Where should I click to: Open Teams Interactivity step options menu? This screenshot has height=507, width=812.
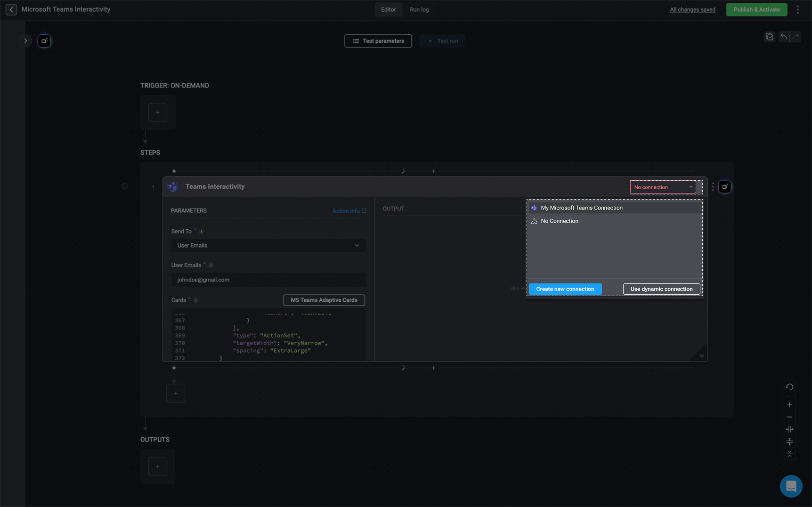tap(713, 187)
